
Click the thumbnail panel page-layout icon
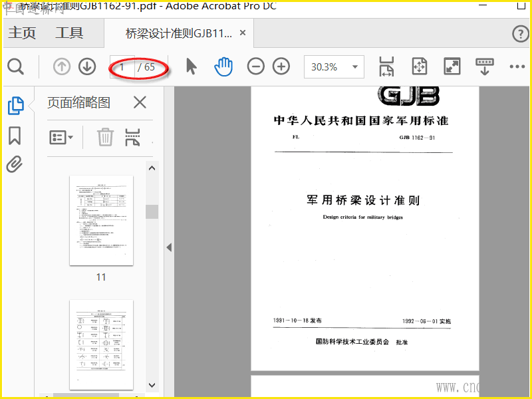(132, 137)
